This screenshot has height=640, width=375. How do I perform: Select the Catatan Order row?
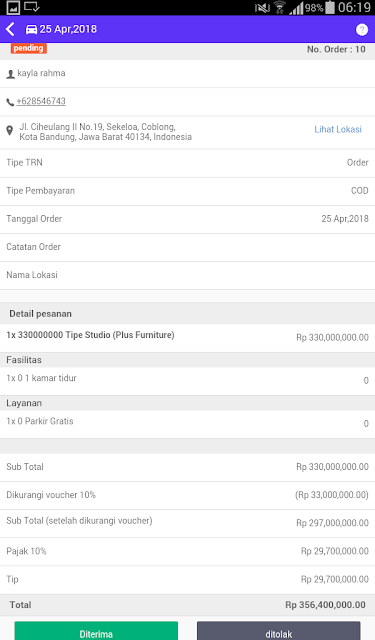click(187, 247)
